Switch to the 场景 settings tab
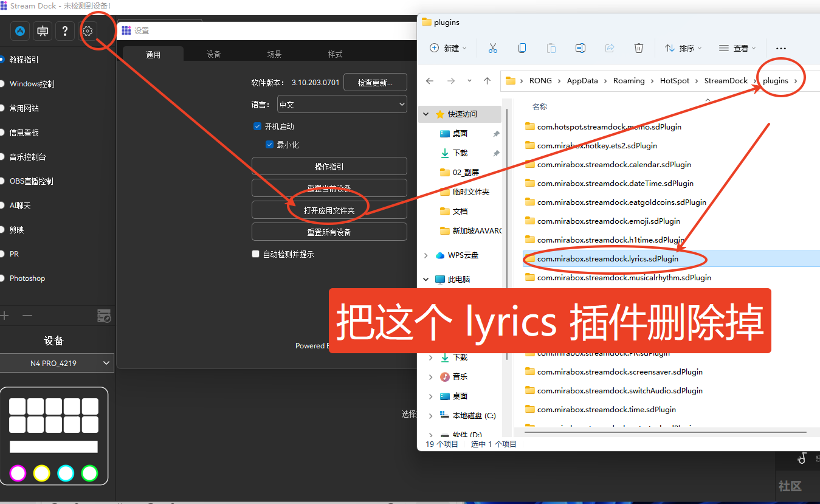820x504 pixels. [x=274, y=54]
